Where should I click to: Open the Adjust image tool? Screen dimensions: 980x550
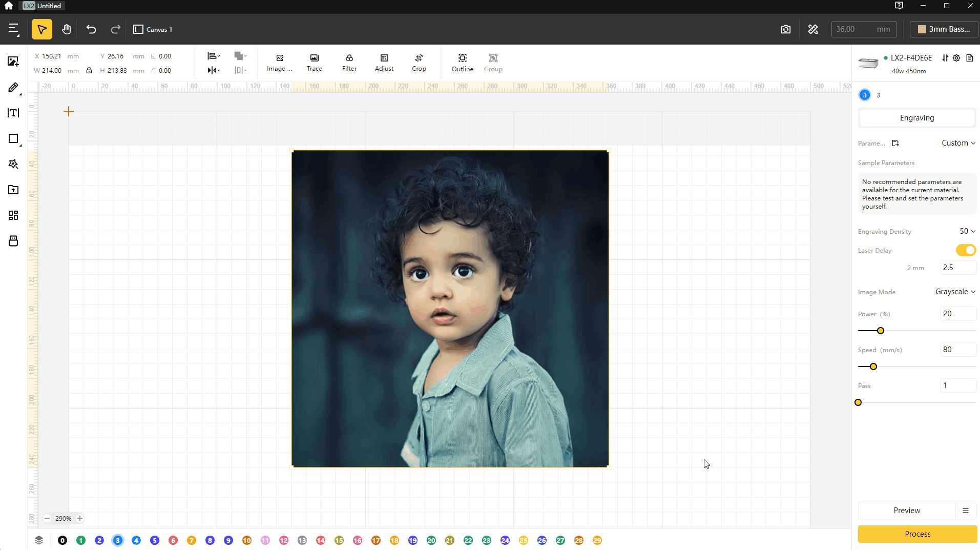coord(384,63)
